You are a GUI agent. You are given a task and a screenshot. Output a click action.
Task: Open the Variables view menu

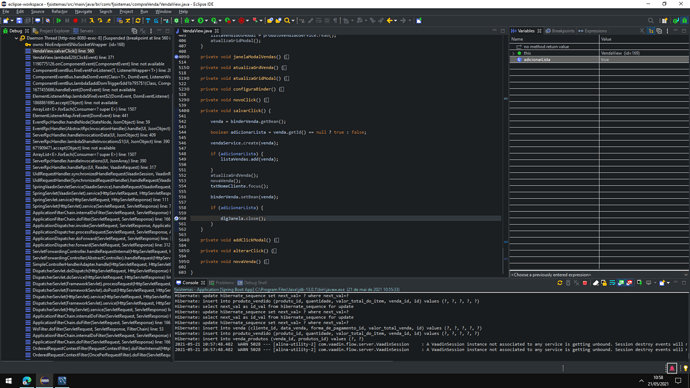click(668, 31)
